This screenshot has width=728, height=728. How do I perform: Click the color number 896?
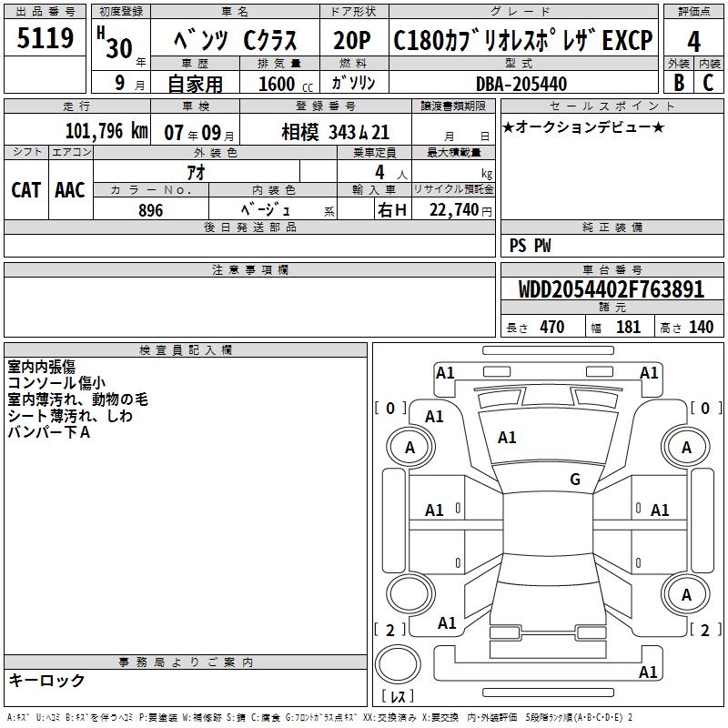coord(150,210)
